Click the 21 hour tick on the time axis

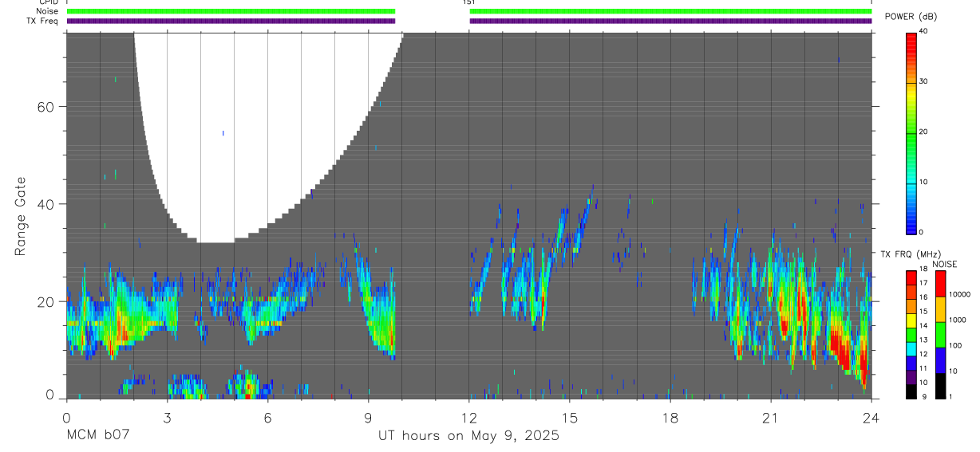[771, 418]
